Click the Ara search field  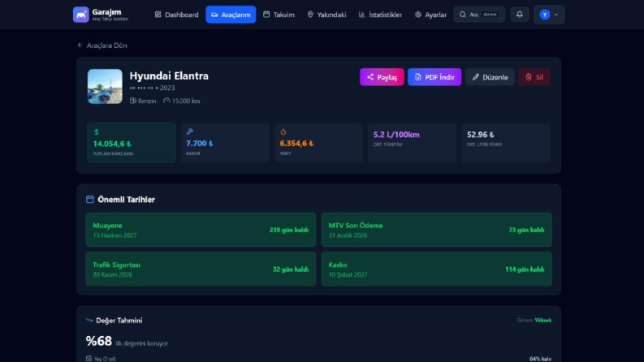pyautogui.click(x=479, y=15)
